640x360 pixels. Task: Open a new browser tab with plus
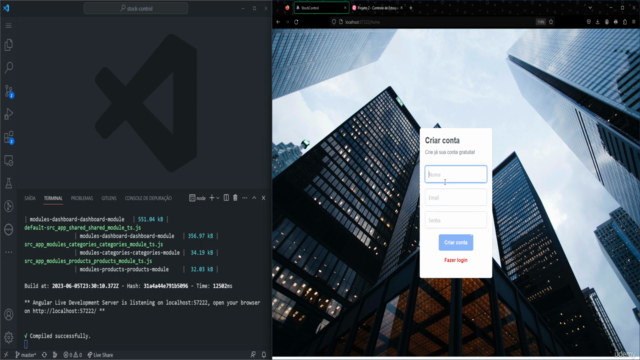411,8
